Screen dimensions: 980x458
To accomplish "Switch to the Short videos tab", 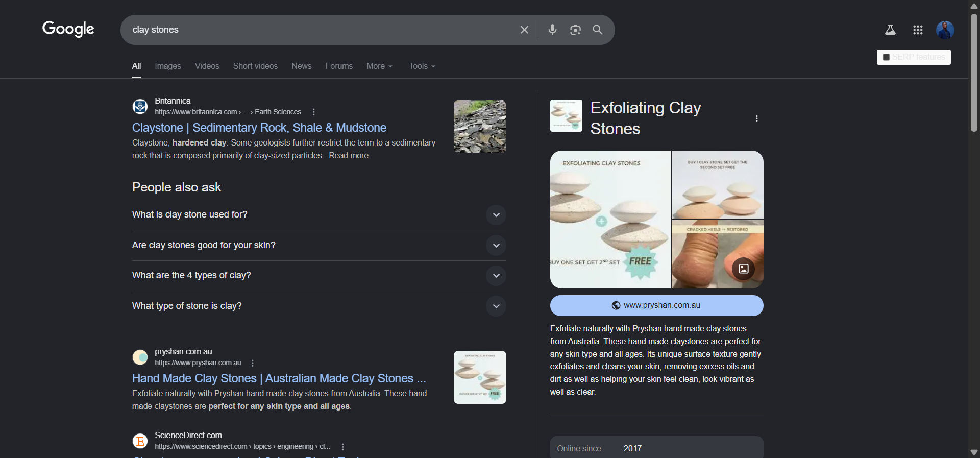I will click(x=255, y=66).
